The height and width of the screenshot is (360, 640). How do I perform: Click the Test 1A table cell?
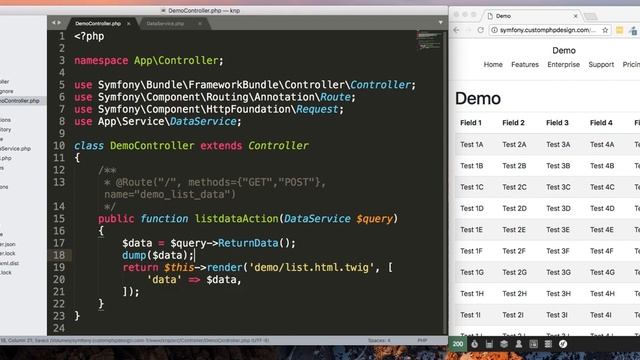(471, 144)
